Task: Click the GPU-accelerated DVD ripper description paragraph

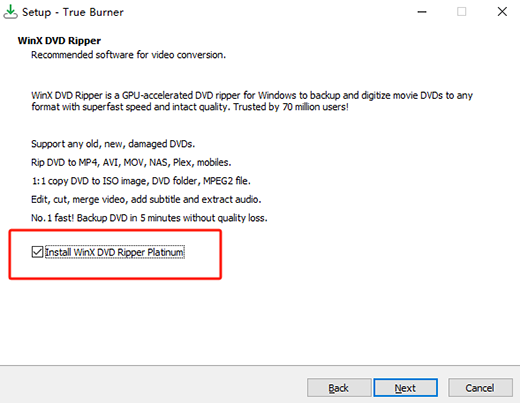Action: click(x=252, y=101)
